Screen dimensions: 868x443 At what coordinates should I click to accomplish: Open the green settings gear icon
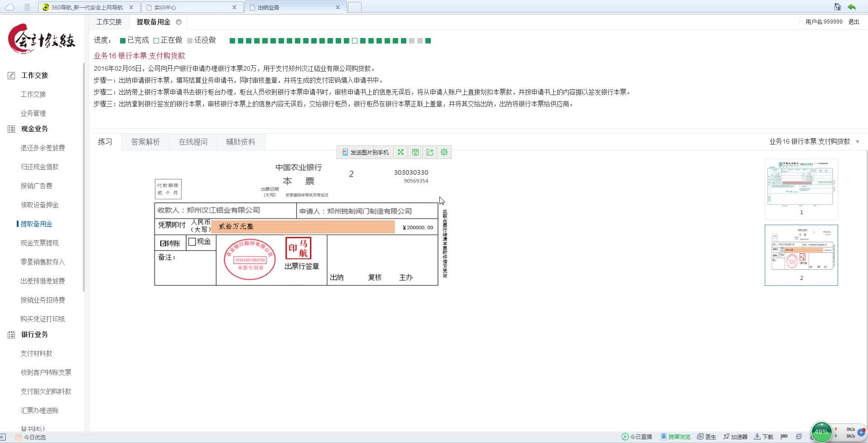(444, 152)
